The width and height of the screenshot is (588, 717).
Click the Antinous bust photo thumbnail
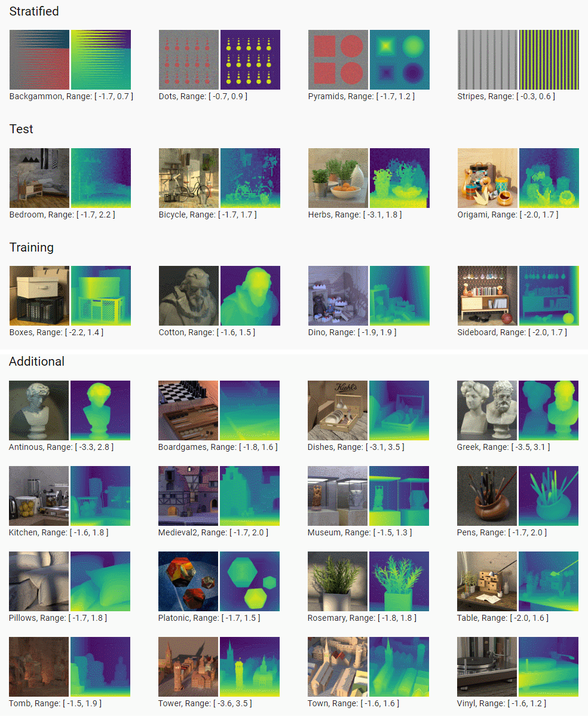coord(39,410)
